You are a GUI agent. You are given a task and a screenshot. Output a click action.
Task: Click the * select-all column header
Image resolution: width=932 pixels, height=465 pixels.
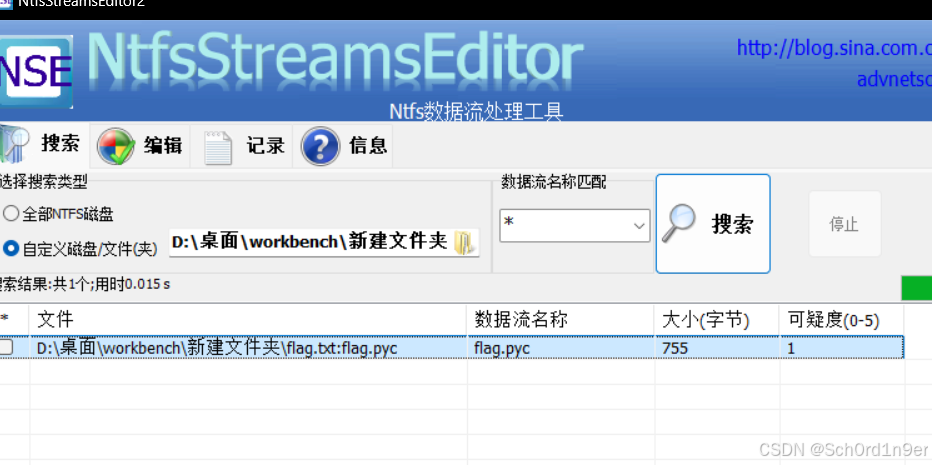(14, 320)
